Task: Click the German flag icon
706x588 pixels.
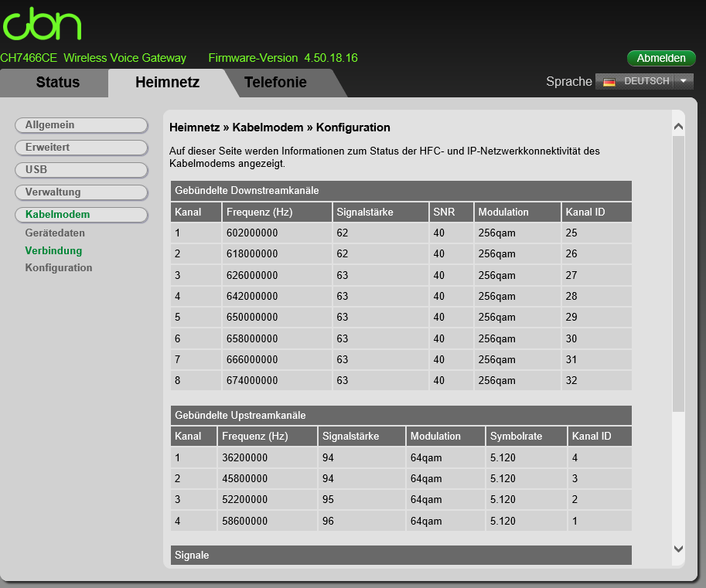Action: point(609,82)
